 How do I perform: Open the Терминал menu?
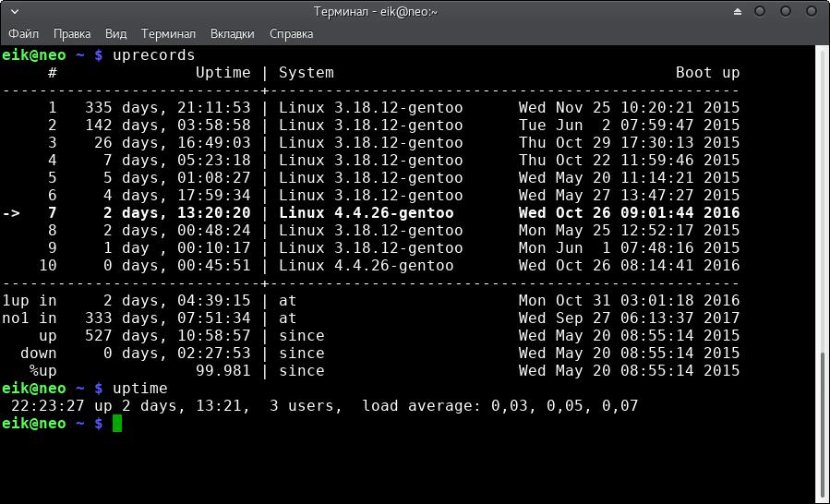[x=168, y=34]
